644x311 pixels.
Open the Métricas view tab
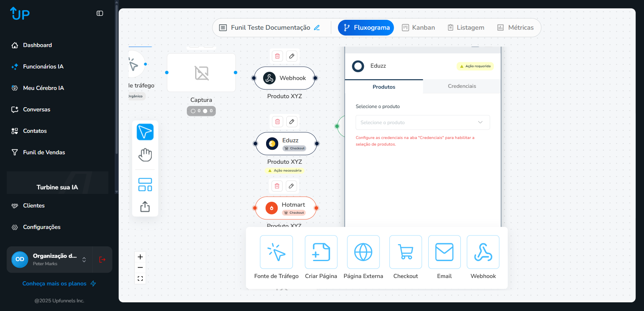click(515, 28)
